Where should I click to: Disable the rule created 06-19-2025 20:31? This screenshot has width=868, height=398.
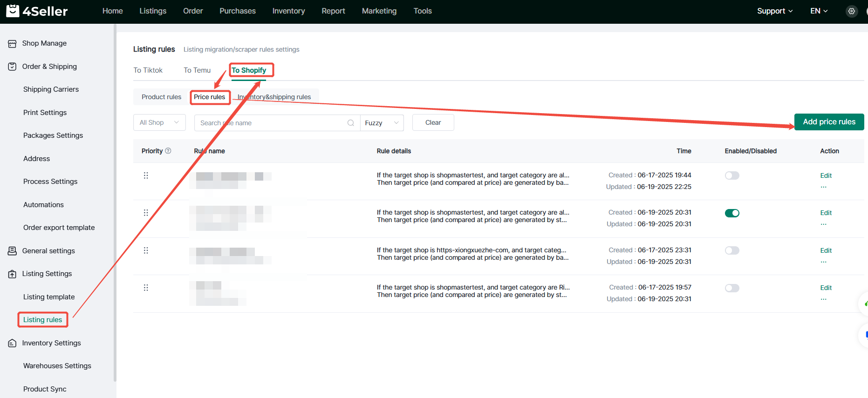[x=732, y=213]
